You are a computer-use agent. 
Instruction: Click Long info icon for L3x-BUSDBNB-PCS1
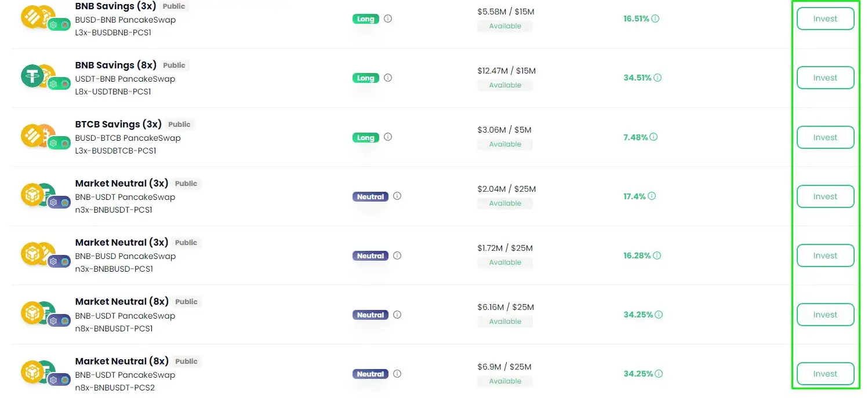pos(388,19)
